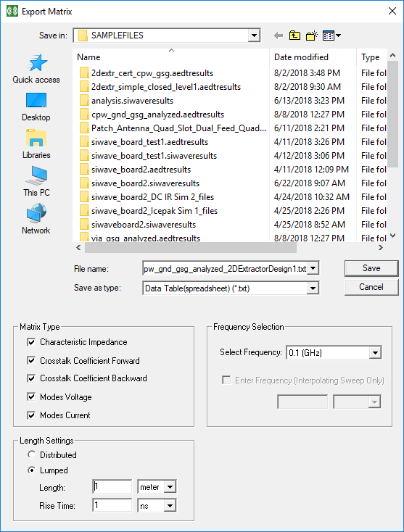
Task: Click file list scroll up arrow
Action: pos(393,55)
